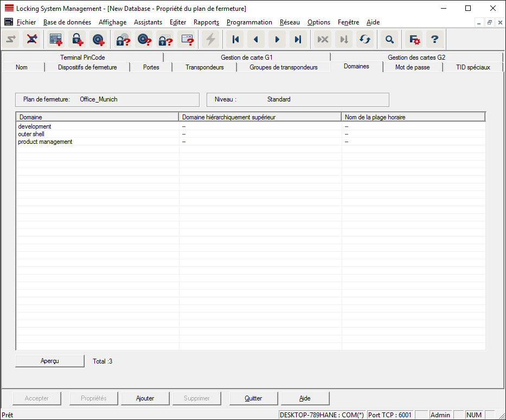
Task: Click the refresh toolbar icon
Action: coord(364,39)
